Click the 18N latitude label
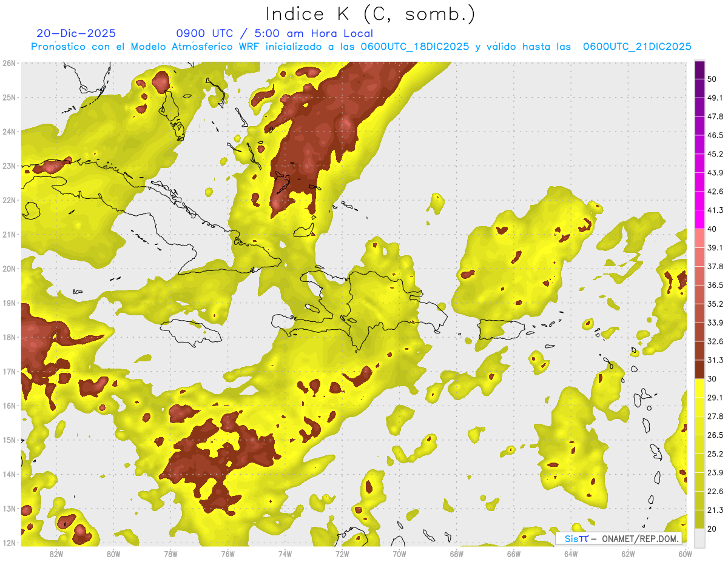The height and width of the screenshot is (562, 728). [x=8, y=337]
